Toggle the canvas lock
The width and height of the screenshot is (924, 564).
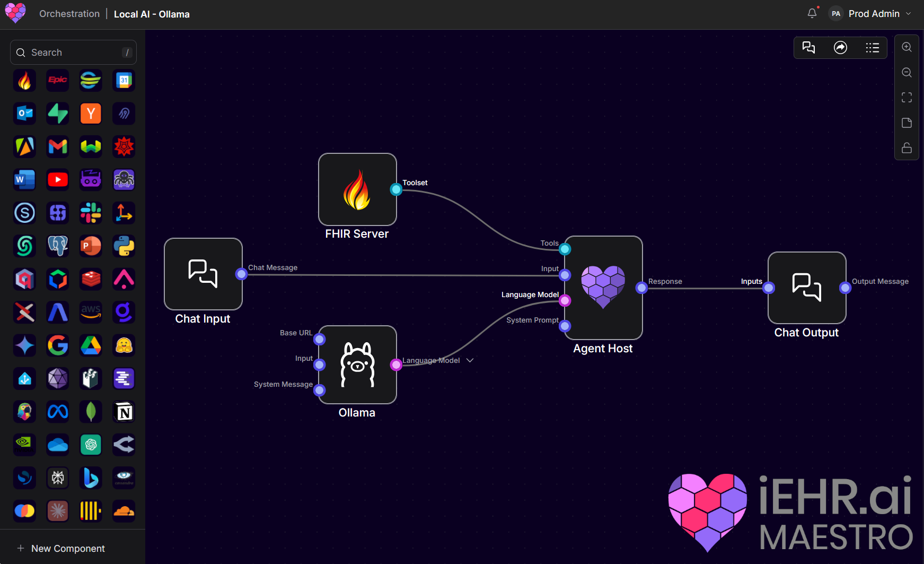907,147
